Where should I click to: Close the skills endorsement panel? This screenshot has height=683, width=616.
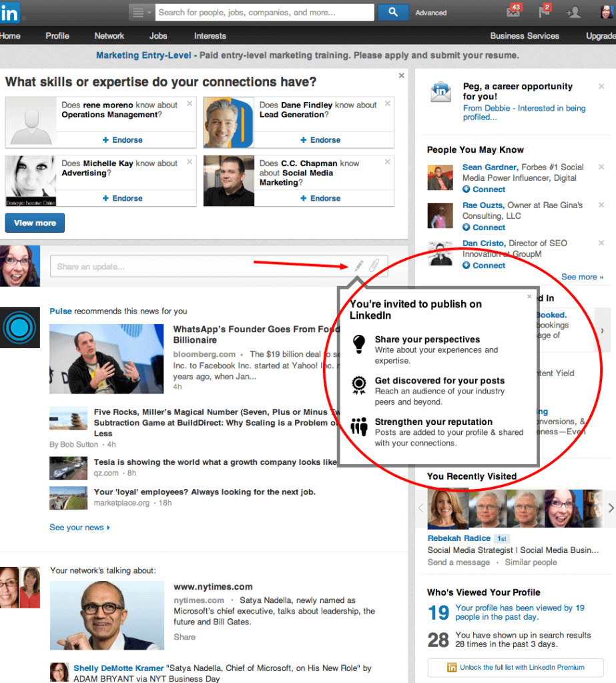pos(402,75)
